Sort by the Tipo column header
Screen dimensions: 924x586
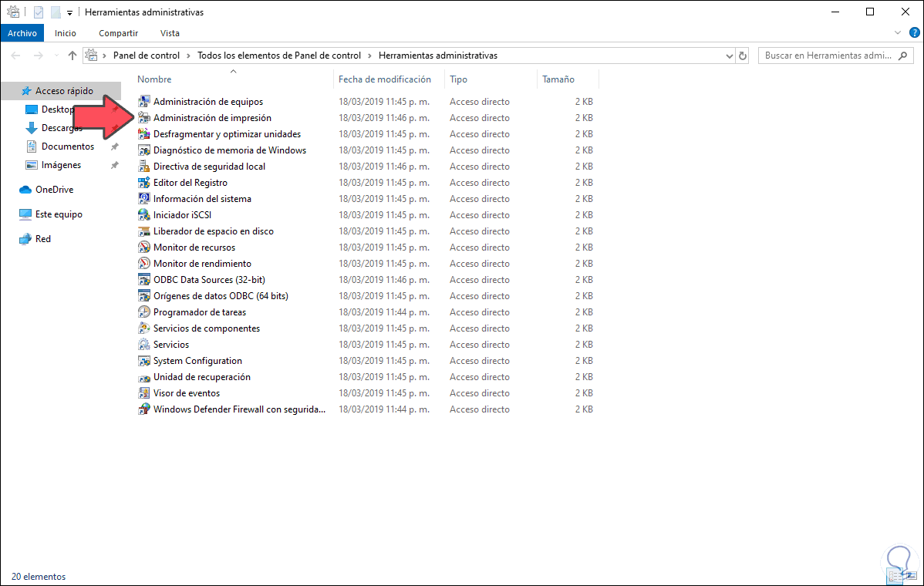click(458, 79)
